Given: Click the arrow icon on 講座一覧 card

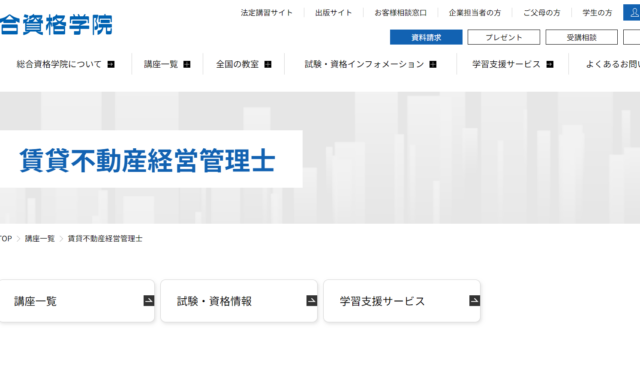Looking at the screenshot, I should coord(149,301).
